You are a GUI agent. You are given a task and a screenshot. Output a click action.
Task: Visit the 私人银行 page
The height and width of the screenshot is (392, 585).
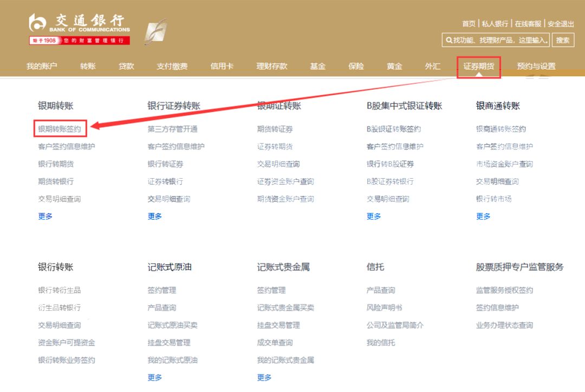496,24
